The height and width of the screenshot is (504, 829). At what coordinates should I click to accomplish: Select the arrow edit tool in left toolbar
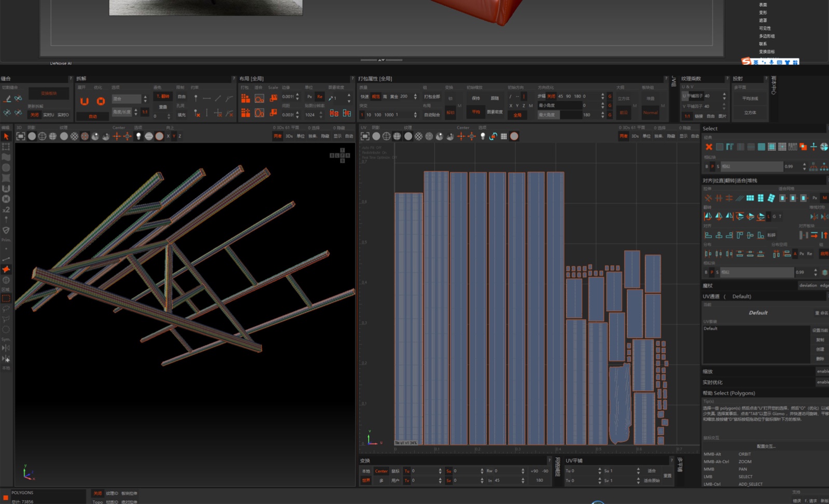pos(6,136)
